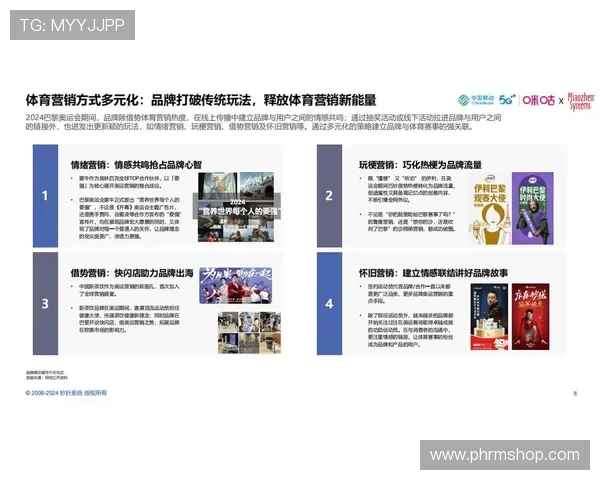Click the number 2 block

[329, 196]
